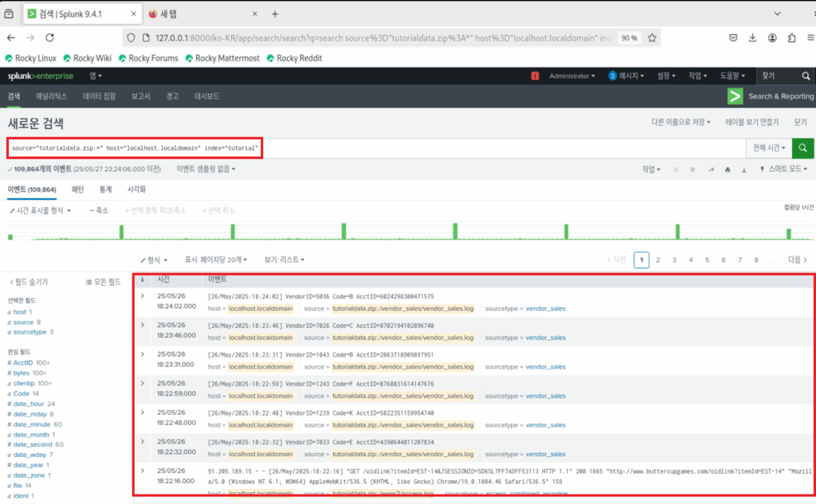Expand the 18:24:02.000 event row
This screenshot has height=504, width=816.
(x=142, y=296)
